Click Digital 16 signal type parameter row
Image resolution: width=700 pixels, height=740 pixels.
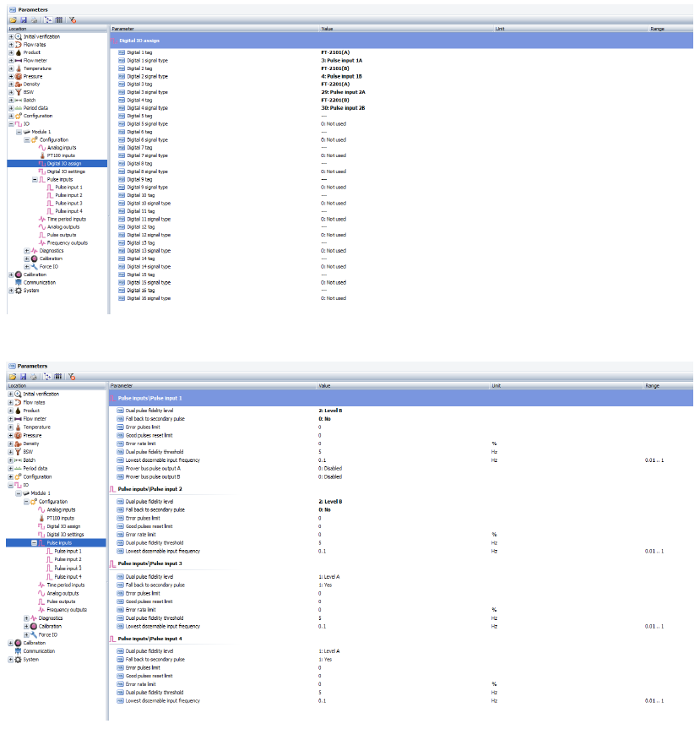tap(149, 298)
